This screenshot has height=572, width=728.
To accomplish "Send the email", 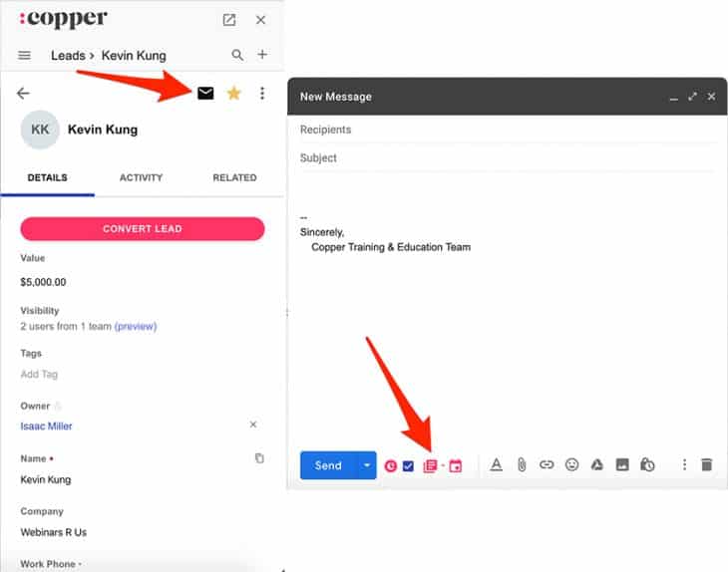I will pos(328,465).
